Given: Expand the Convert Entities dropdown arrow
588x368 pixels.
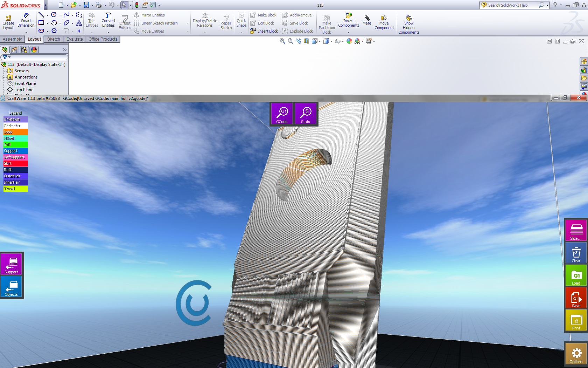Looking at the screenshot, I should (x=108, y=32).
